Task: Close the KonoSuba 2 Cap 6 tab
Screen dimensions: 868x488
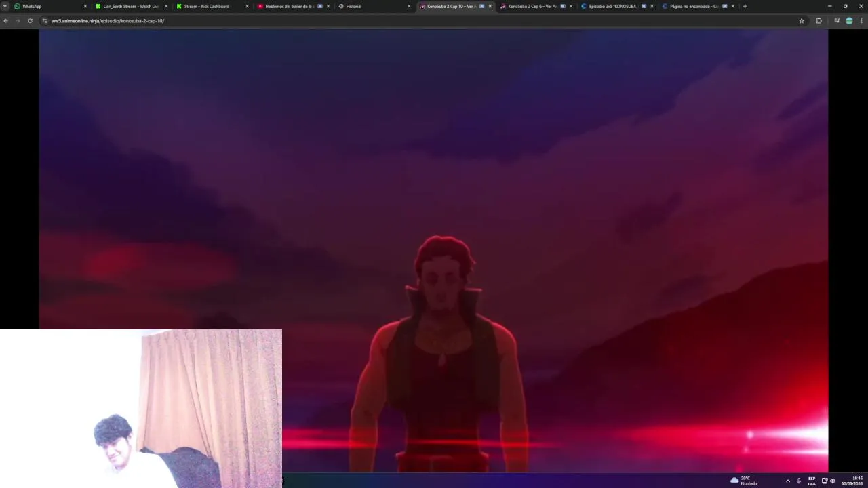Action: [x=571, y=6]
